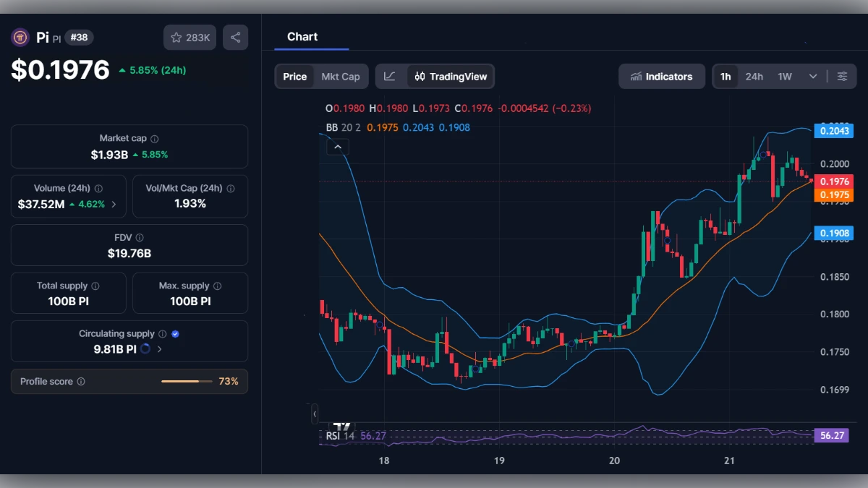This screenshot has width=868, height=488.
Task: Click the FDV info icon
Action: coord(140,238)
